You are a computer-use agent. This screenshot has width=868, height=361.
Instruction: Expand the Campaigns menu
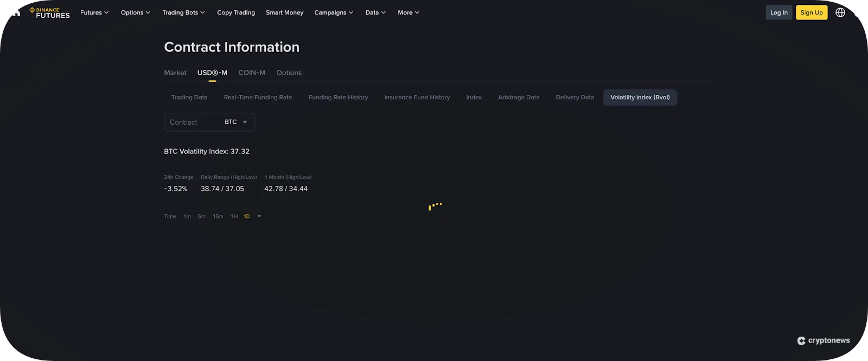(334, 12)
